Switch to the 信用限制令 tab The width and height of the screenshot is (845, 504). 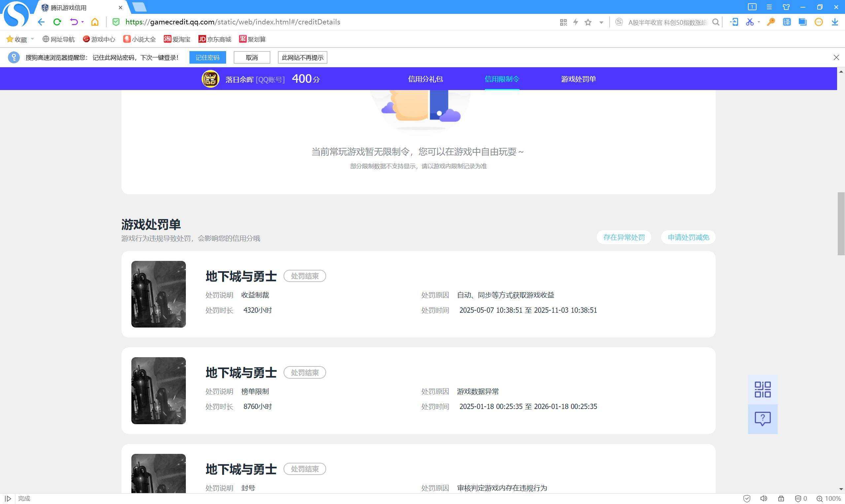coord(502,79)
